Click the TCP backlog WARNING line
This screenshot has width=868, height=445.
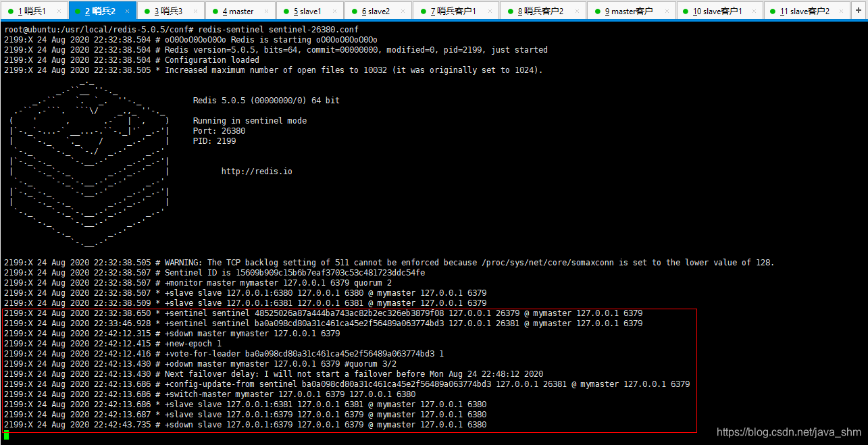[389, 263]
